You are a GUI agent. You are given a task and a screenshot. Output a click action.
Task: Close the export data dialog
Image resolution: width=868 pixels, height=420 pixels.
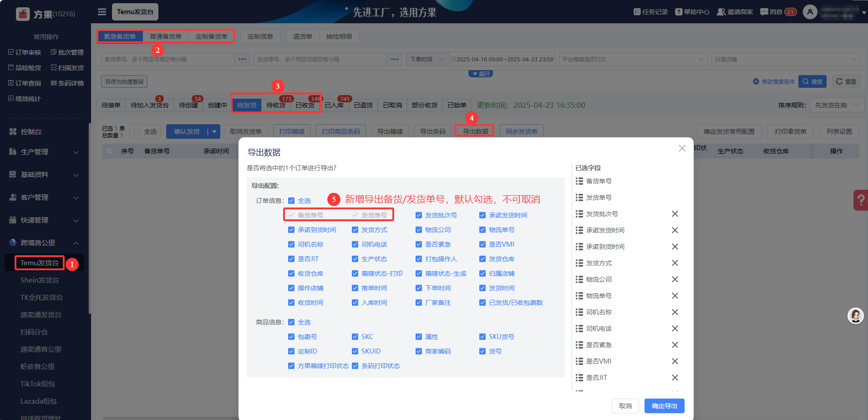tap(682, 148)
